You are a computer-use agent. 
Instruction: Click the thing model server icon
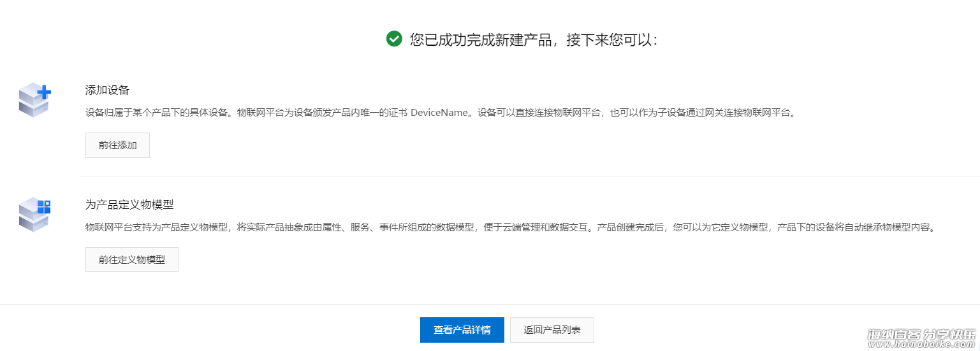[x=34, y=214]
